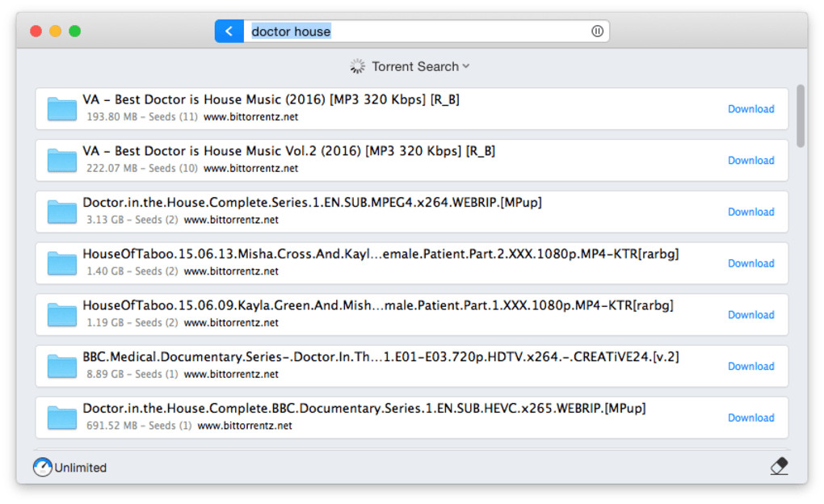This screenshot has width=824, height=504.
Task: Download Doctor.in.the.House HEVC x265 torrent
Action: (x=750, y=418)
